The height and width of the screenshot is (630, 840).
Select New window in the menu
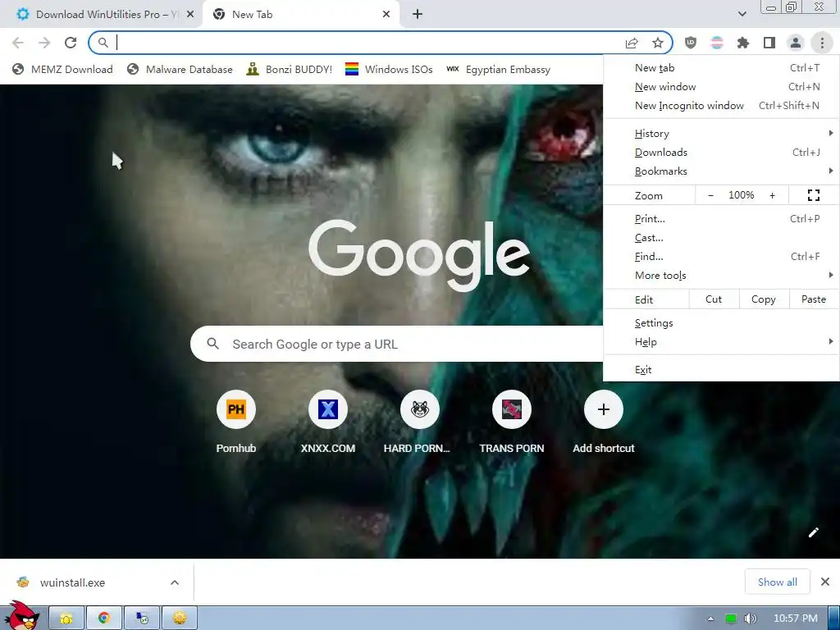721,87
